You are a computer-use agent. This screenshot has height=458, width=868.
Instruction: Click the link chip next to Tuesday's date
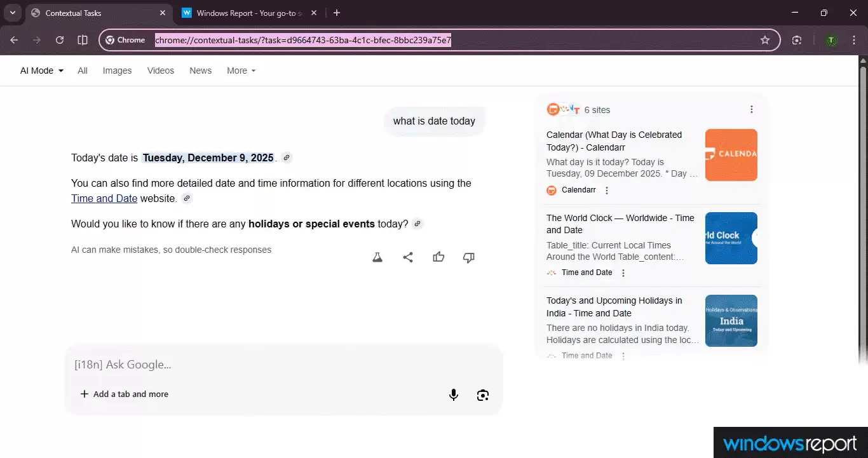286,157
